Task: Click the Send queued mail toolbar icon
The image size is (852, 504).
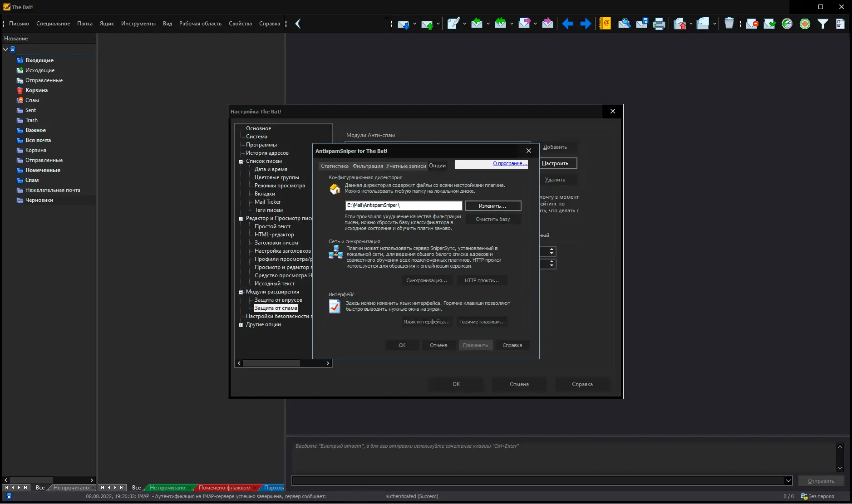Action: pos(427,24)
